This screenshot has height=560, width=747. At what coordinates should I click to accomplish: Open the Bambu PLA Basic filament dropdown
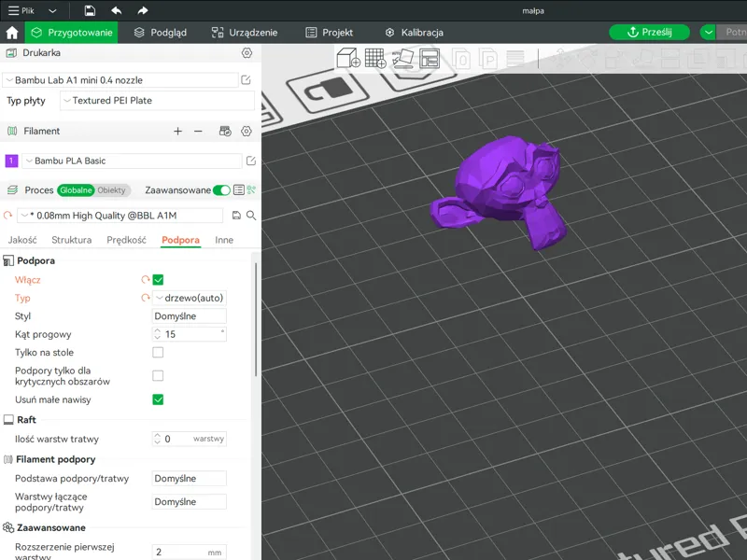tap(132, 161)
